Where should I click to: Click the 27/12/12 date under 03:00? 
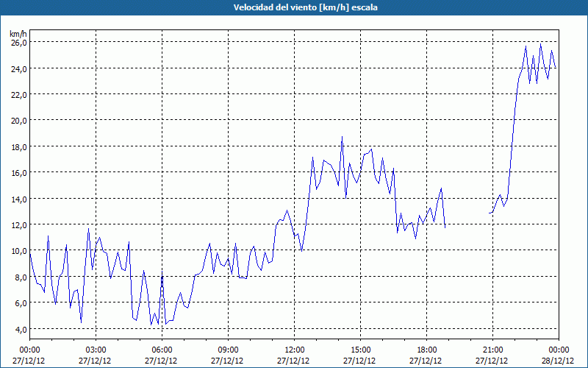[95, 361]
